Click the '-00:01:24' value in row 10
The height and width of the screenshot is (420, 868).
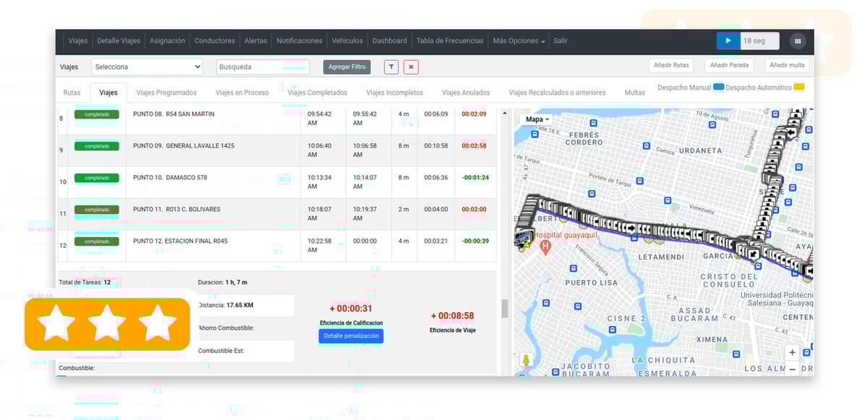pos(475,178)
